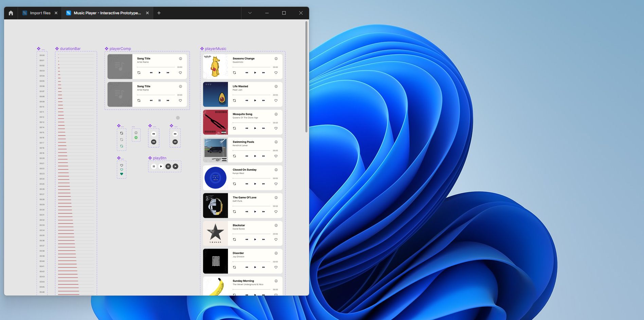Click pause icon on second Song Title card
Image resolution: width=644 pixels, height=320 pixels.
[x=160, y=101]
